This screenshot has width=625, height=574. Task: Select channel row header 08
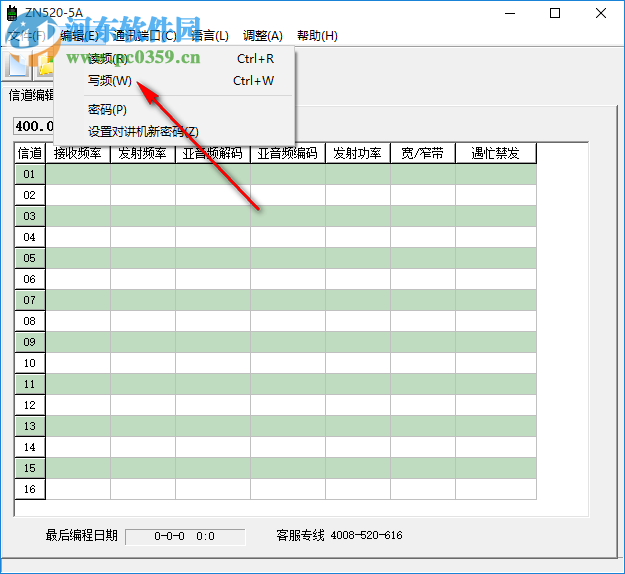click(30, 321)
